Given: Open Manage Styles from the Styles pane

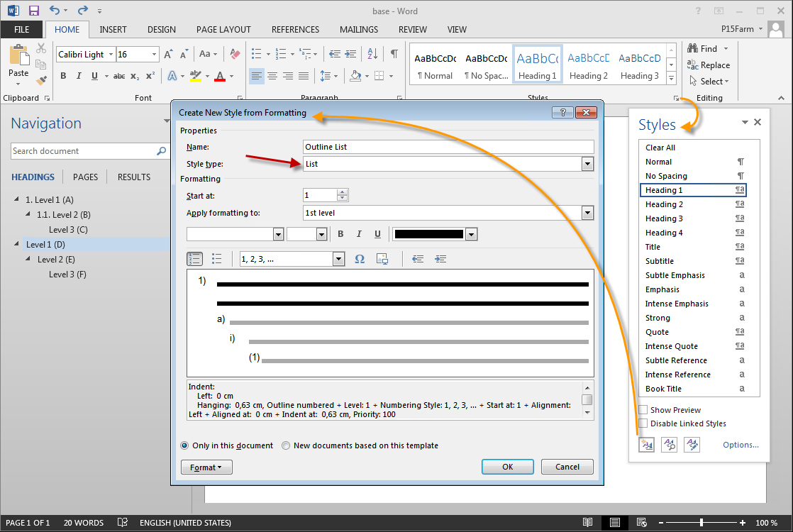Looking at the screenshot, I should (x=692, y=444).
